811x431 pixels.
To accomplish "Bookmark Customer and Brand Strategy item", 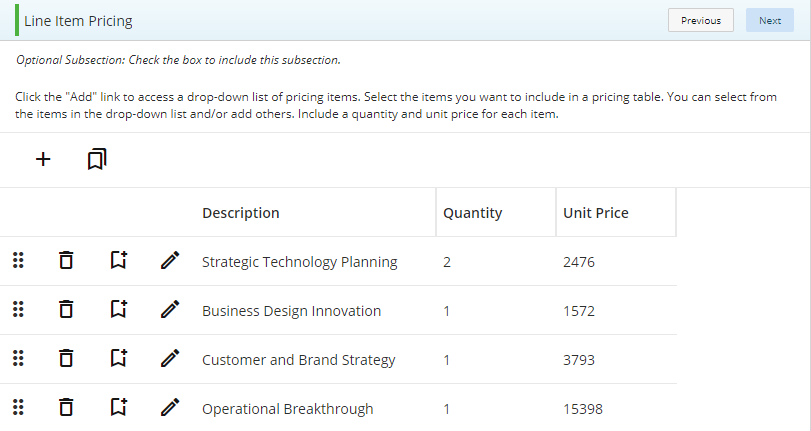I will [119, 358].
